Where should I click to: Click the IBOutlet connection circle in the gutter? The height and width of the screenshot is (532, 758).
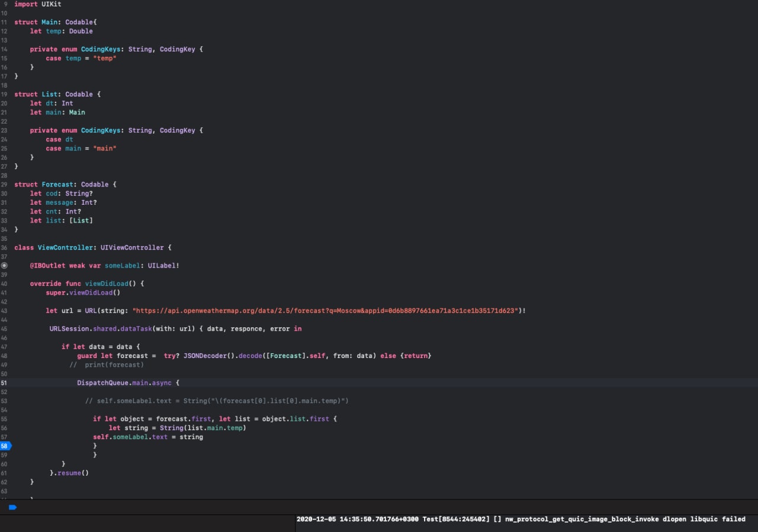tap(4, 266)
